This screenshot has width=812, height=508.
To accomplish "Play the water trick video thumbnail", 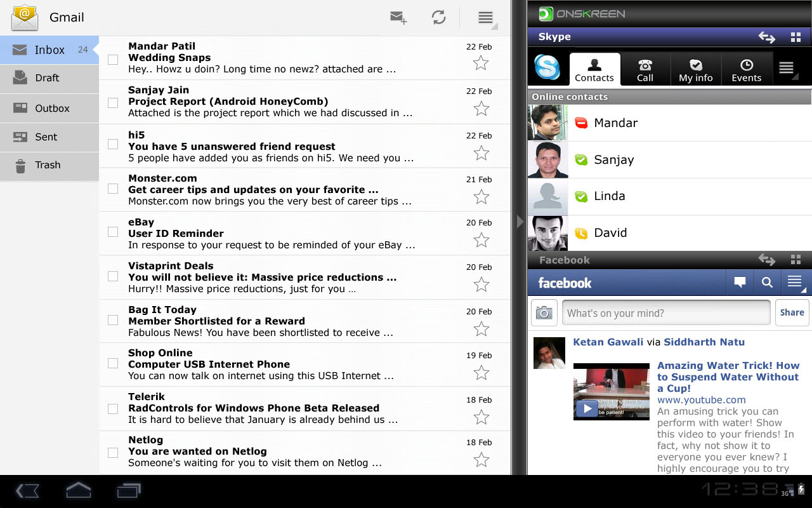I will tap(612, 391).
